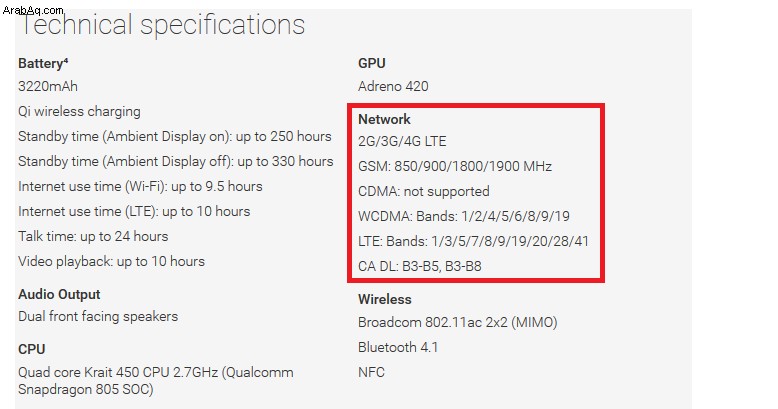Click the Qi wireless charging line
Viewport: 778px width, 409px height.
(79, 112)
